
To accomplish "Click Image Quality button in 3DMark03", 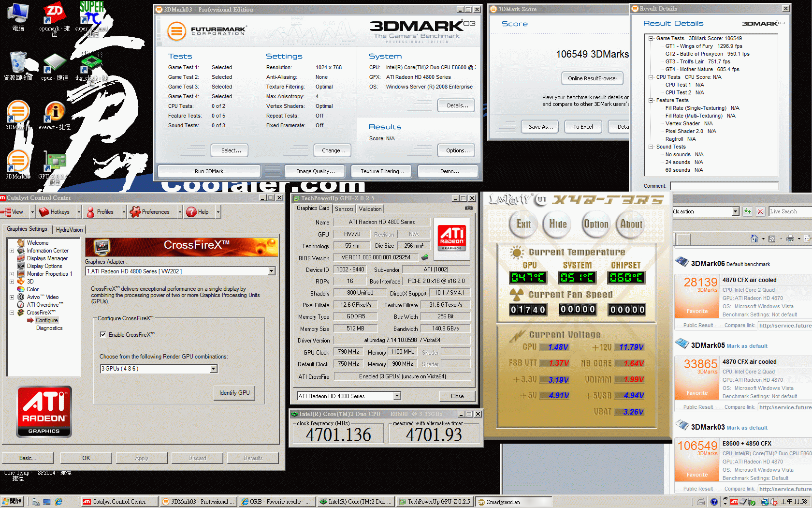I will point(316,171).
